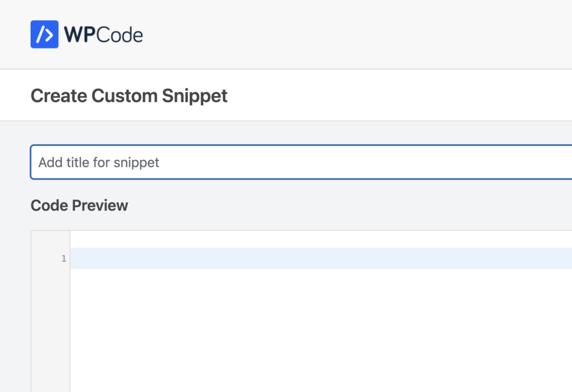This screenshot has height=392, width=572.
Task: Click the bold WP letters of the wordmark
Action: pyautogui.click(x=80, y=35)
